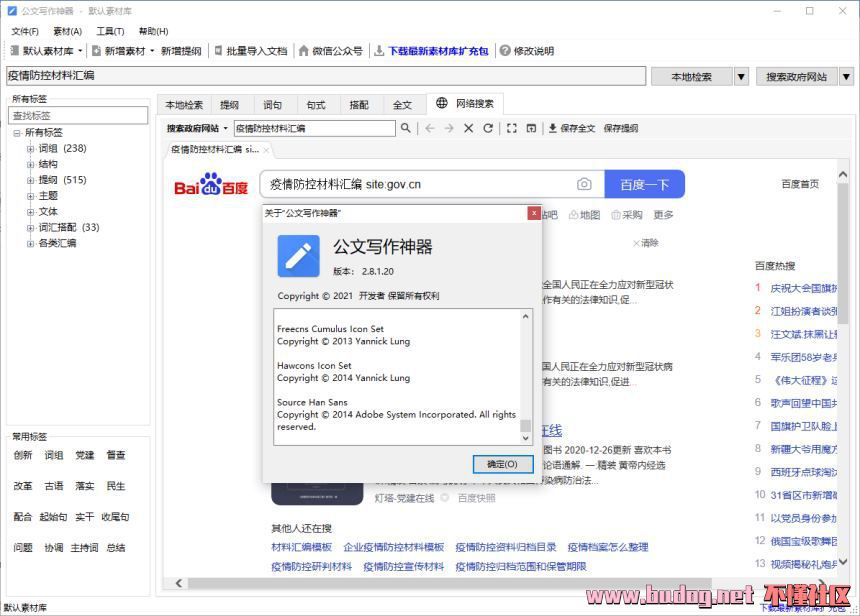Switch to the 本地检索 tab

[184, 105]
